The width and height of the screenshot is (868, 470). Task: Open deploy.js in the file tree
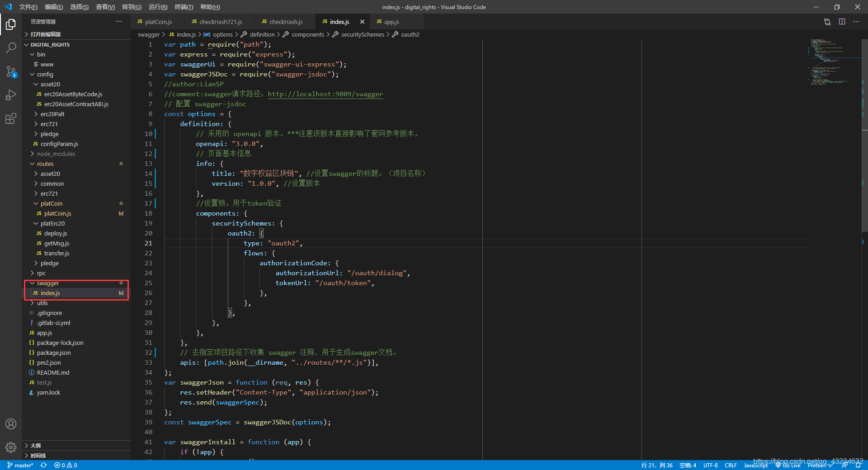point(76,233)
